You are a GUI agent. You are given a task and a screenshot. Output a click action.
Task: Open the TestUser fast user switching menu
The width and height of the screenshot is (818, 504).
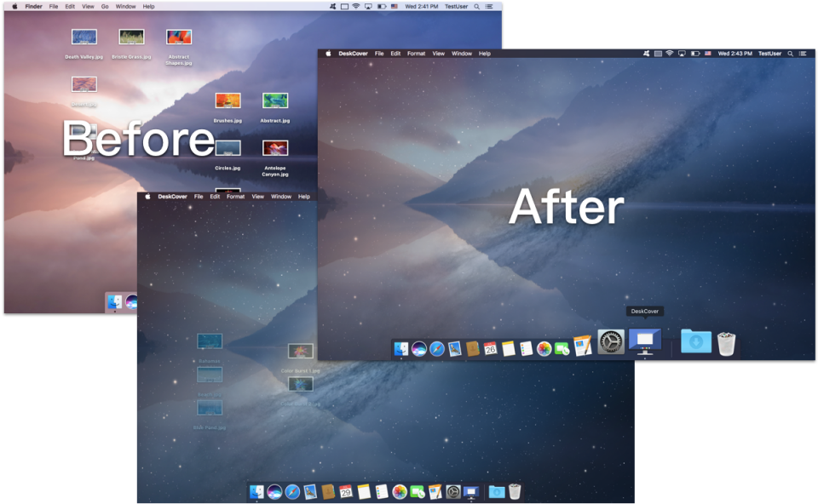click(770, 53)
